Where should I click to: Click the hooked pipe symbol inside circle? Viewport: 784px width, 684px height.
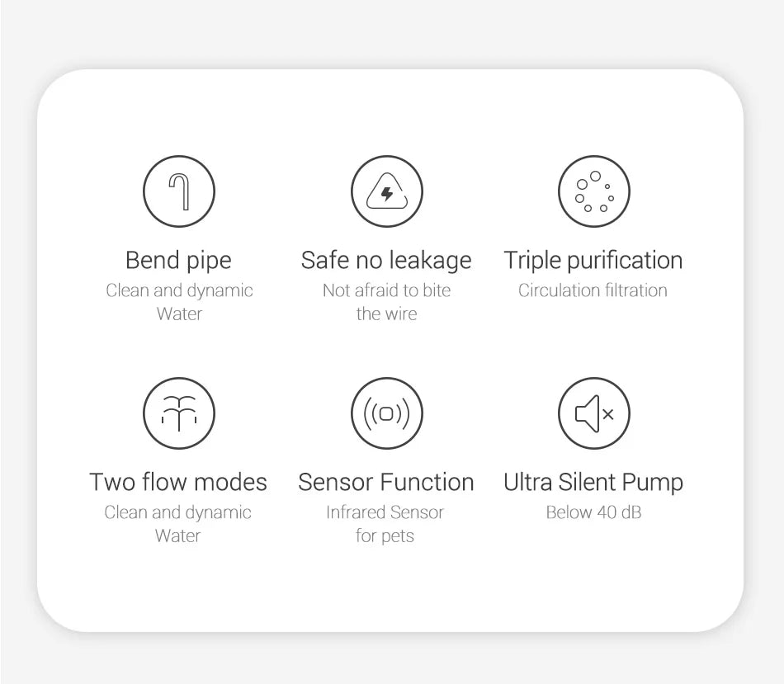(179, 191)
